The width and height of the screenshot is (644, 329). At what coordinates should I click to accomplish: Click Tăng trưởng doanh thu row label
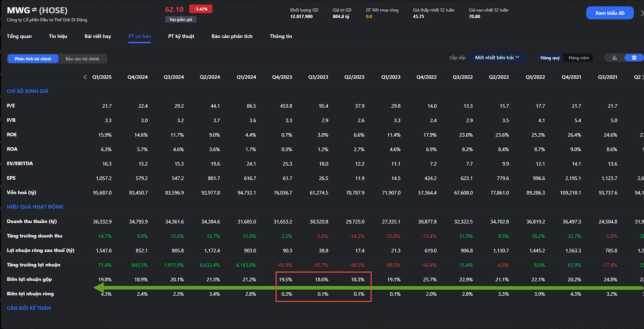click(x=34, y=236)
